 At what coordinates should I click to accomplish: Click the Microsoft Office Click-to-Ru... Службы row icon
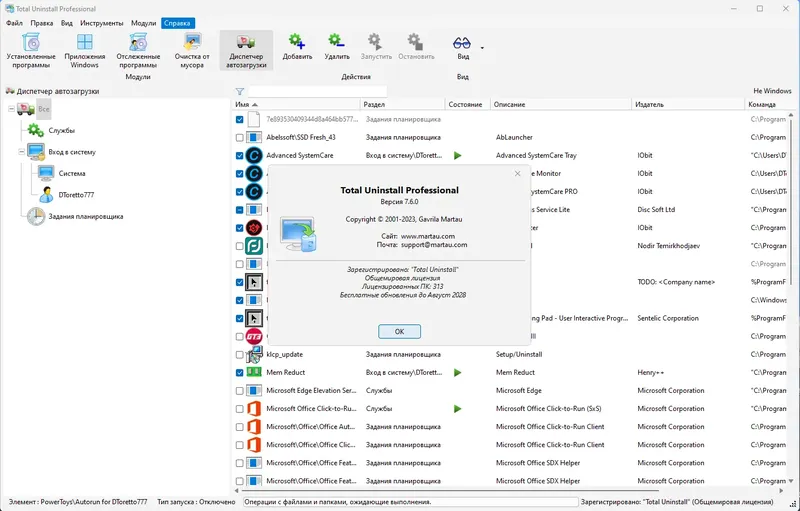(x=254, y=408)
